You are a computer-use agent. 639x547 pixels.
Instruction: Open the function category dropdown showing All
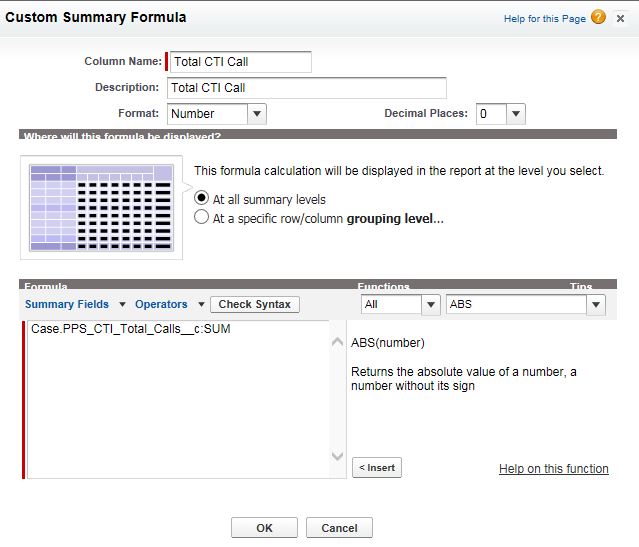pyautogui.click(x=401, y=304)
